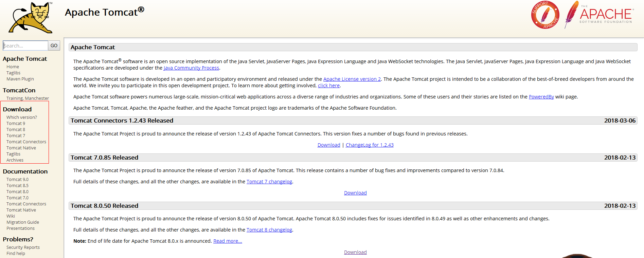Open Taglibs under the Apache Tomcat sidebar heading
This screenshot has width=644, height=258.
[13, 73]
